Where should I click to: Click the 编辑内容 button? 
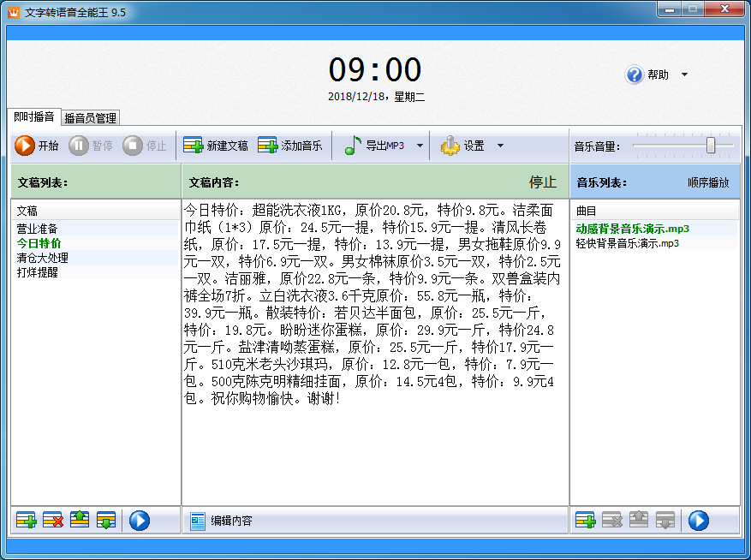point(221,521)
